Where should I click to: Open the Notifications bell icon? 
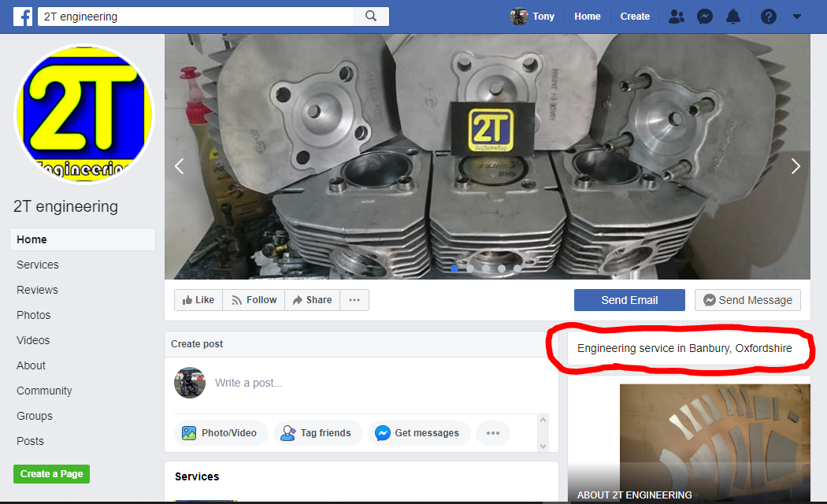(x=733, y=17)
